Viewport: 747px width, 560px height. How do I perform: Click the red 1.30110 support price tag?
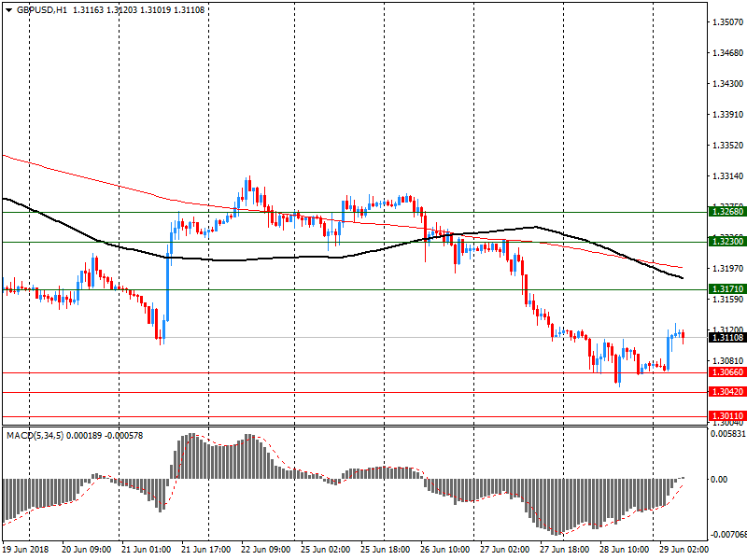726,416
